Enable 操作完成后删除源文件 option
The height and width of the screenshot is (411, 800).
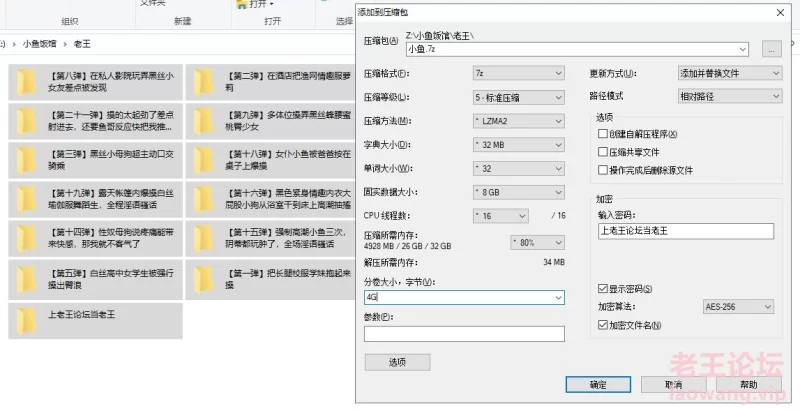pos(602,170)
